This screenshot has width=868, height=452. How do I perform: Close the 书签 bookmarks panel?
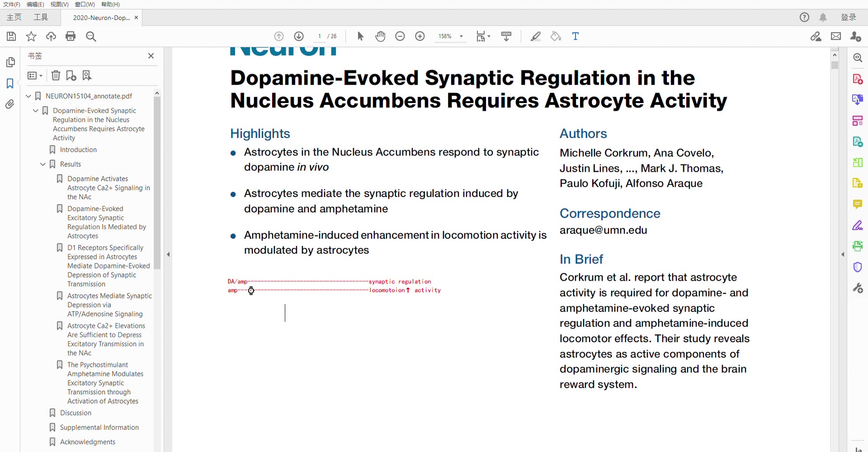[x=151, y=56]
